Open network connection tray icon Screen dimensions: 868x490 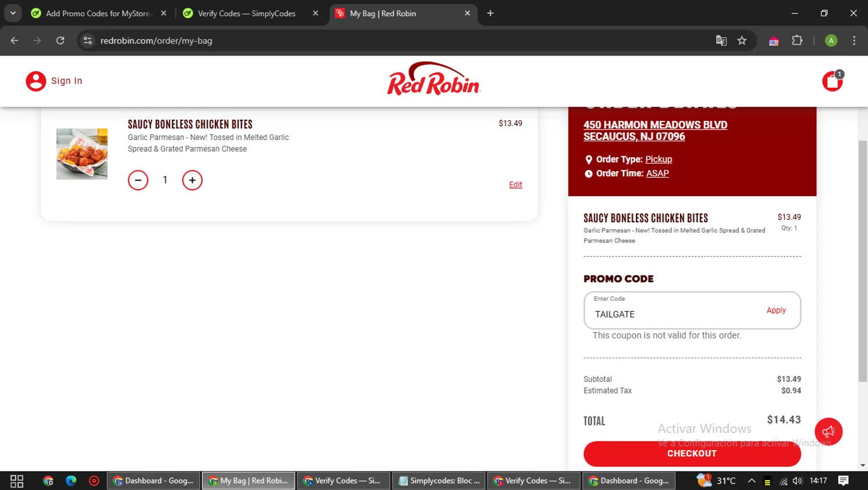point(784,481)
